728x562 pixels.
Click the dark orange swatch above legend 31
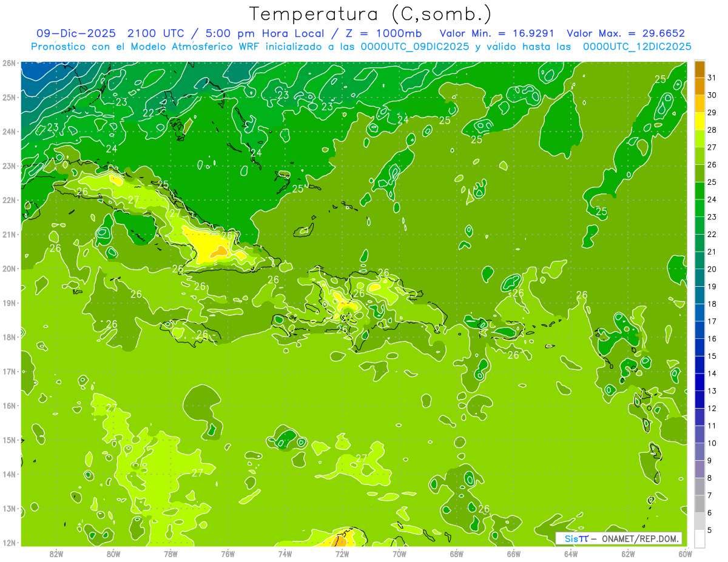[699, 69]
